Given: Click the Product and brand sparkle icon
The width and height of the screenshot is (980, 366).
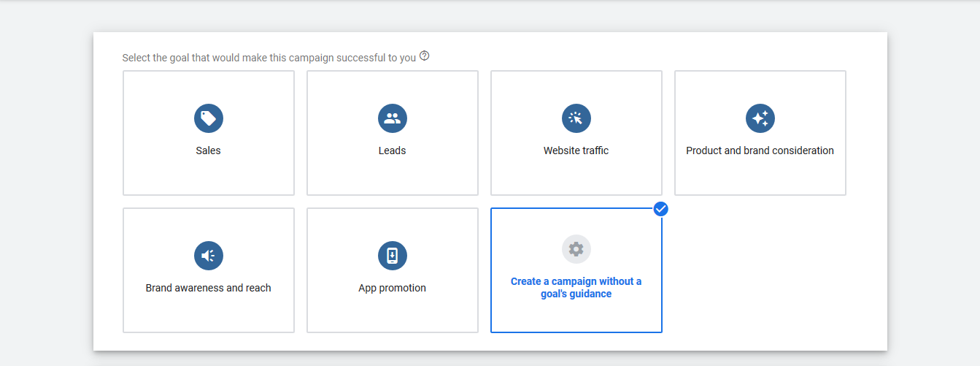Looking at the screenshot, I should click(x=760, y=118).
